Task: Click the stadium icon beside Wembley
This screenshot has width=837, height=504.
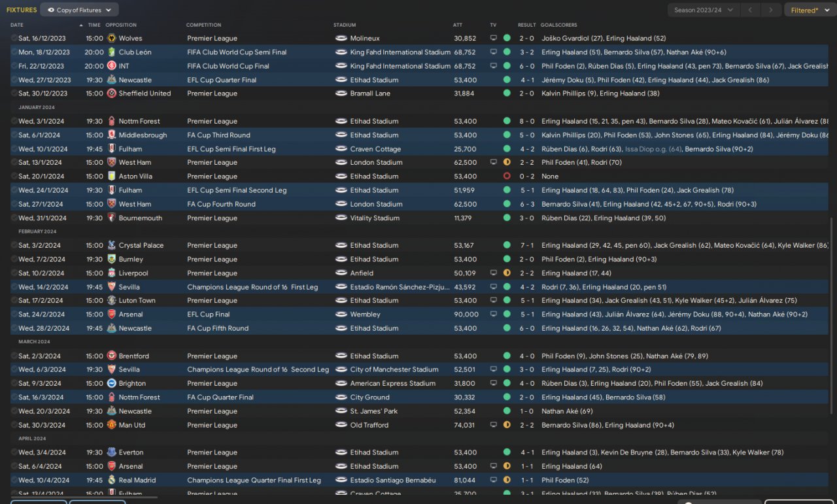Action: [341, 314]
